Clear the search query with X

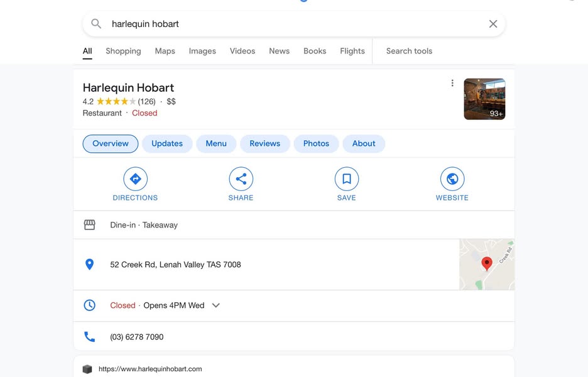click(493, 24)
